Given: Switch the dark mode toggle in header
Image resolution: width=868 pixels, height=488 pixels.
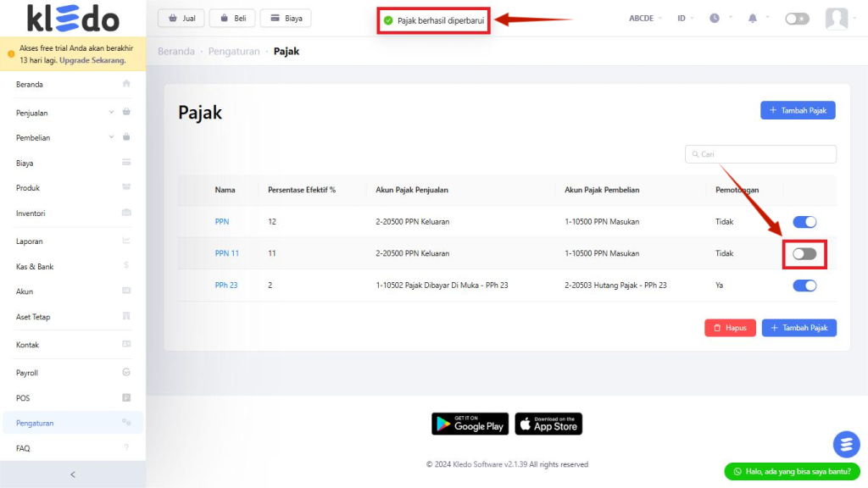Looking at the screenshot, I should pyautogui.click(x=797, y=18).
